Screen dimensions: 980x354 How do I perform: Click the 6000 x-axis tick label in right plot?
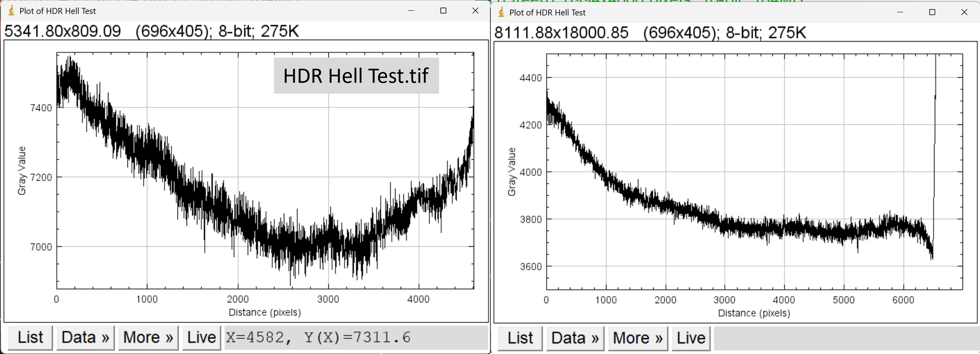[x=903, y=300]
